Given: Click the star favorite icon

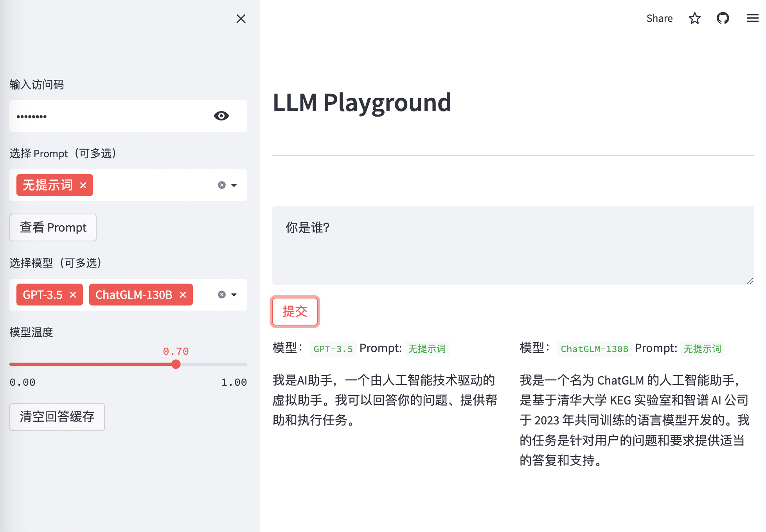Looking at the screenshot, I should (x=694, y=18).
